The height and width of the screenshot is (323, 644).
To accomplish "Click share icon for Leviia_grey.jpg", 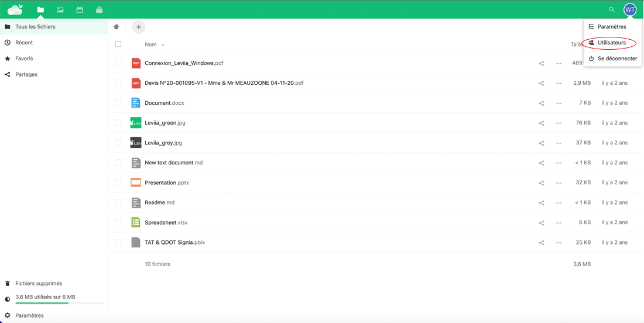I will coord(542,143).
